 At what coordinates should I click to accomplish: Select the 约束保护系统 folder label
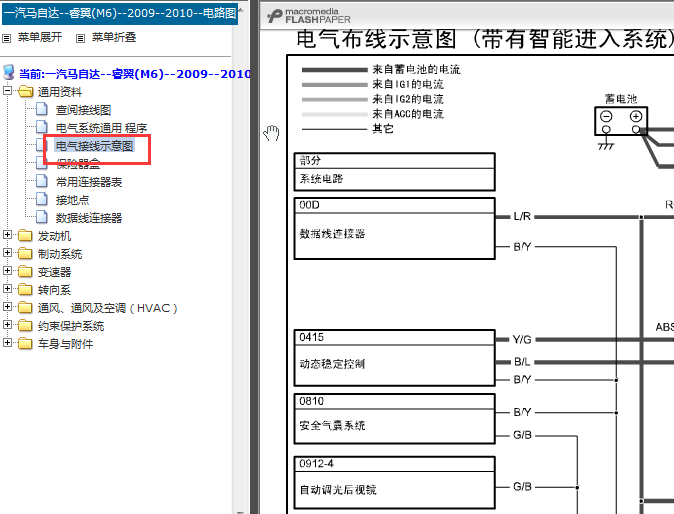point(71,326)
